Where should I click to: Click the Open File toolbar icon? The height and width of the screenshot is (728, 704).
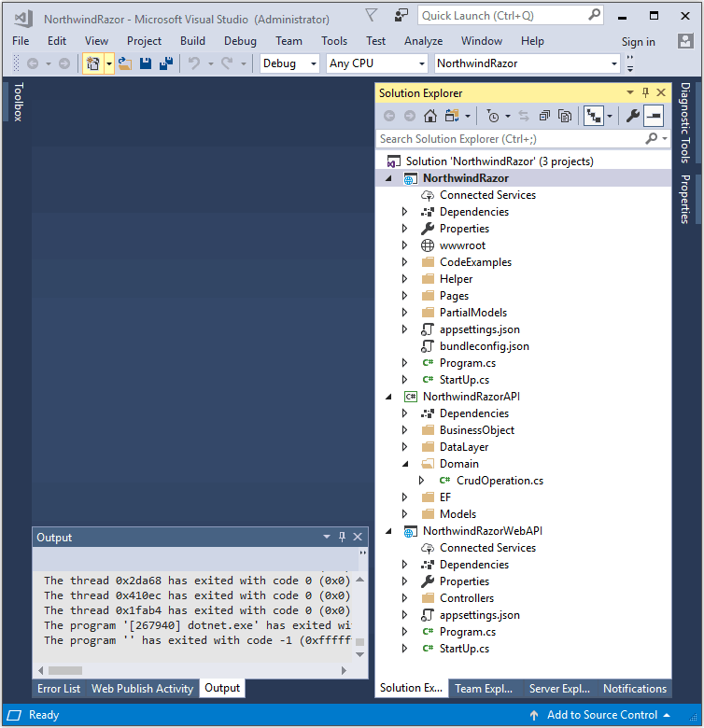pos(124,63)
